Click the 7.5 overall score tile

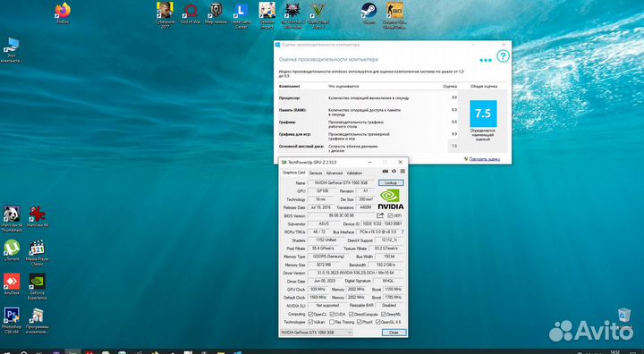pyautogui.click(x=483, y=114)
